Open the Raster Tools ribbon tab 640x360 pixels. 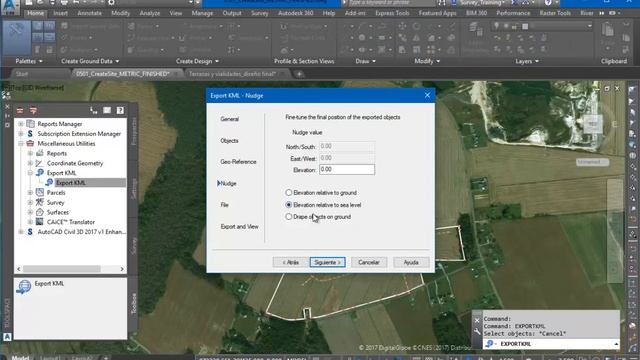coord(555,13)
